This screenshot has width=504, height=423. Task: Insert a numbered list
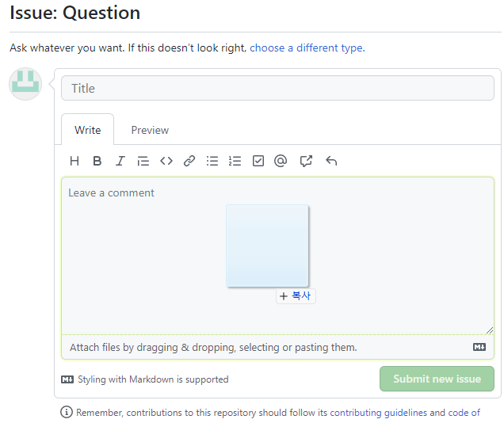click(235, 161)
